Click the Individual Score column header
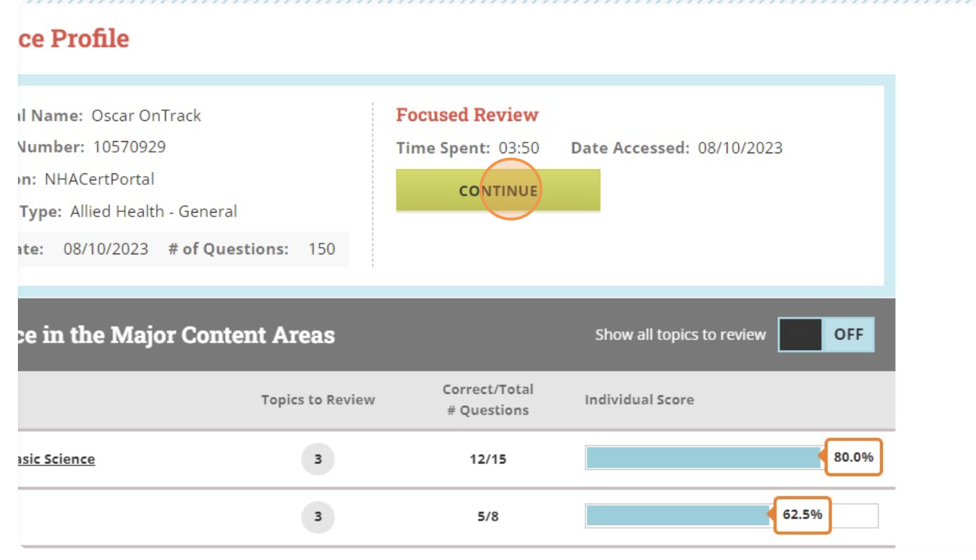The height and width of the screenshot is (560, 976). click(639, 400)
